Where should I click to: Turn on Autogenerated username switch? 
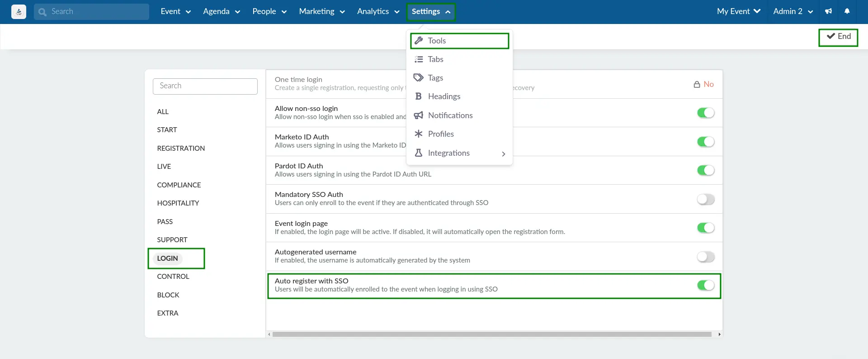click(x=705, y=257)
